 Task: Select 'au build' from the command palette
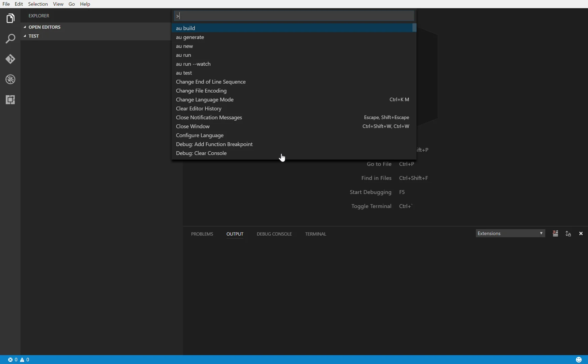pyautogui.click(x=186, y=28)
